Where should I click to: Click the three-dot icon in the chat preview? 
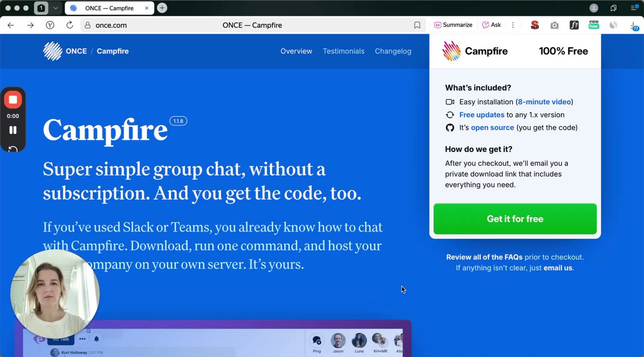point(82,339)
